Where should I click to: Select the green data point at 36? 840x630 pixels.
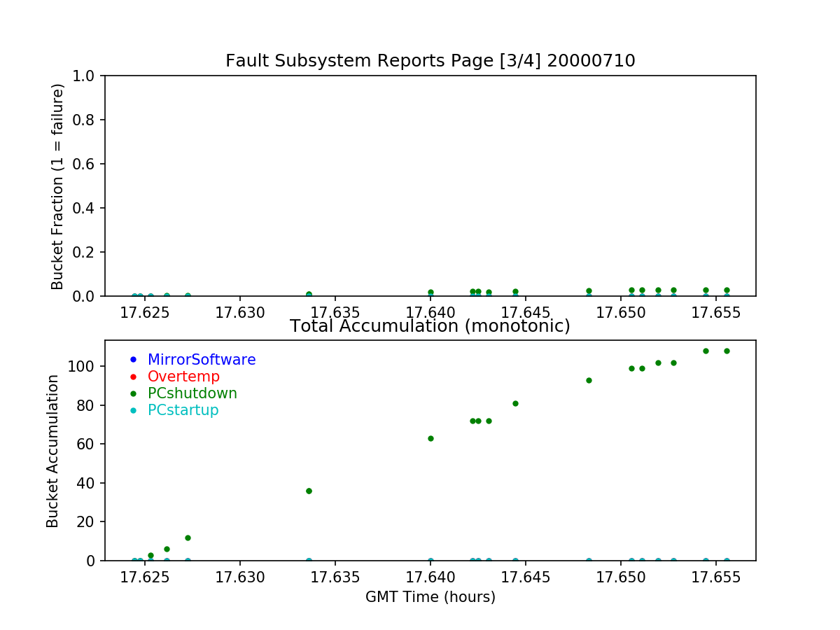pyautogui.click(x=309, y=491)
